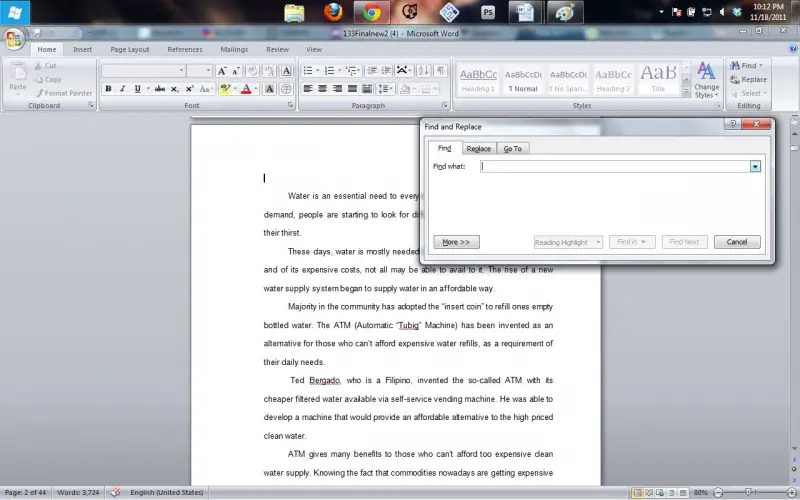Screen dimensions: 800x500
Task: Open the Select dropdown in Editing
Action: (748, 93)
